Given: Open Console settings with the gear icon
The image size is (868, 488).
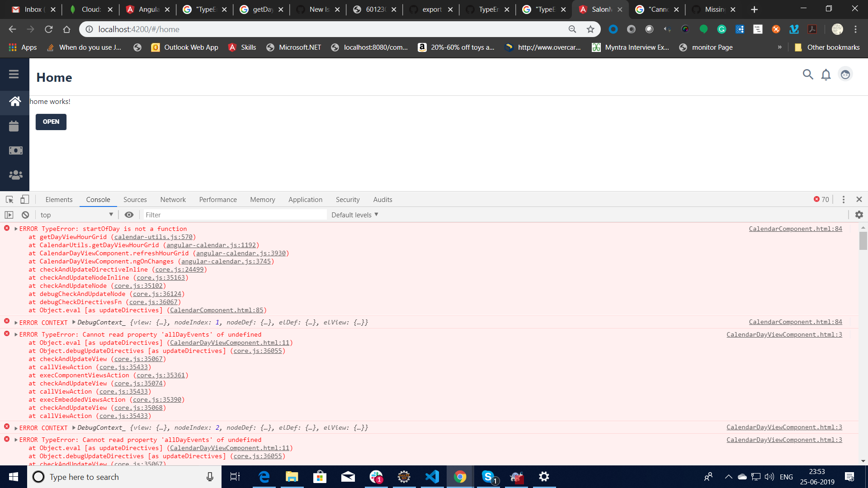Looking at the screenshot, I should pos(859,215).
